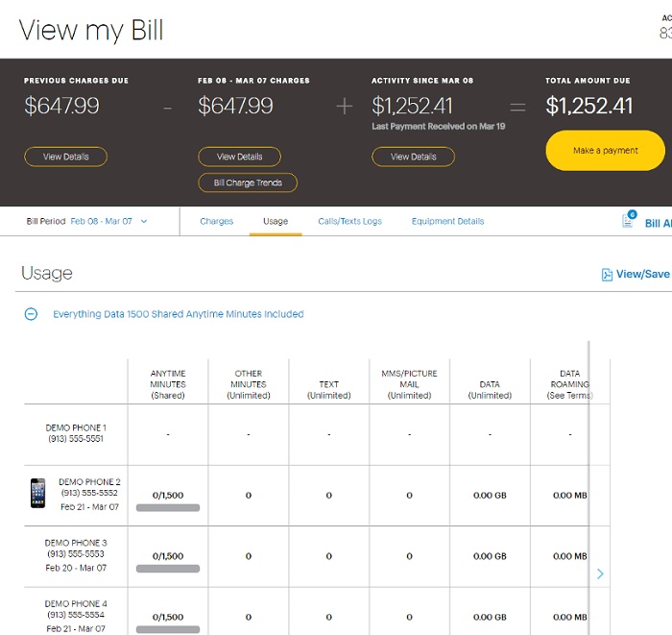View details of activity since Mar 08
Screen dimensions: 672x635
tap(413, 157)
